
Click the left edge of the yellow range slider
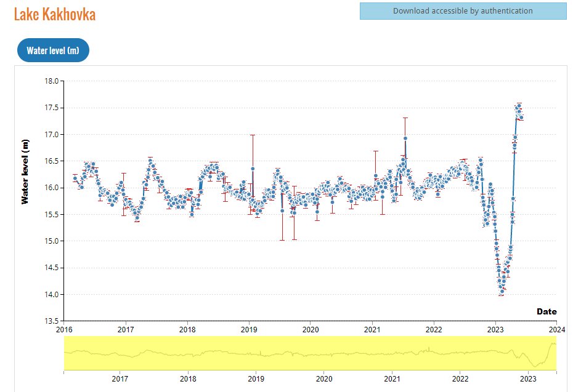pos(65,353)
